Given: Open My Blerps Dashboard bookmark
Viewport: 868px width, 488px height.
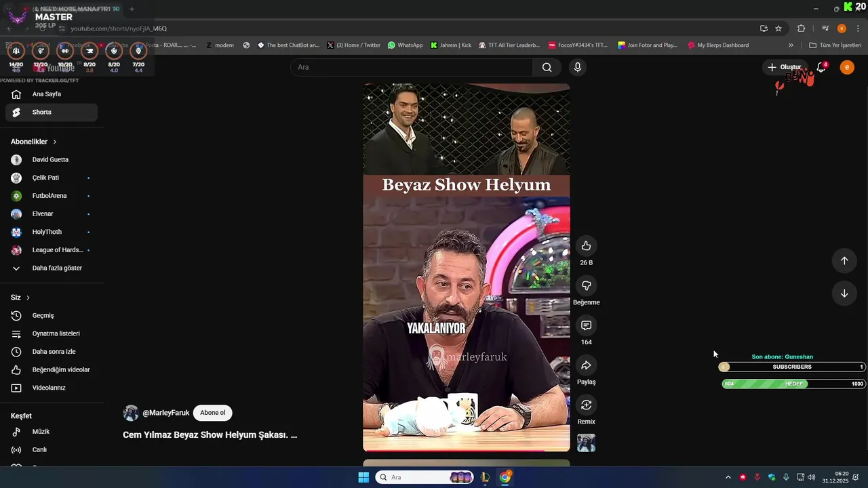Looking at the screenshot, I should point(718,45).
